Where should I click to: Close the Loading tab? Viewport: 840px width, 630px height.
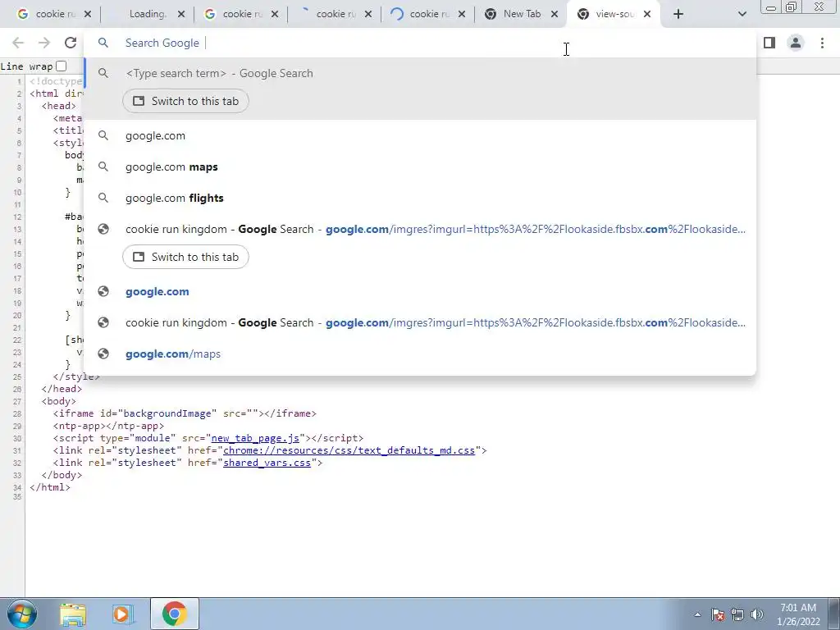[181, 14]
